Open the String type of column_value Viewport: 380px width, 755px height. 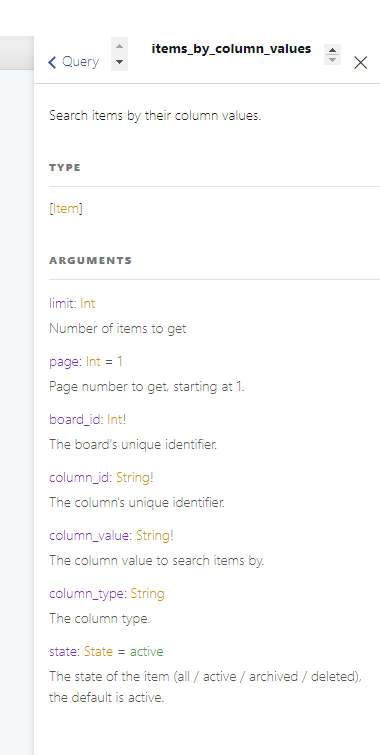(153, 535)
